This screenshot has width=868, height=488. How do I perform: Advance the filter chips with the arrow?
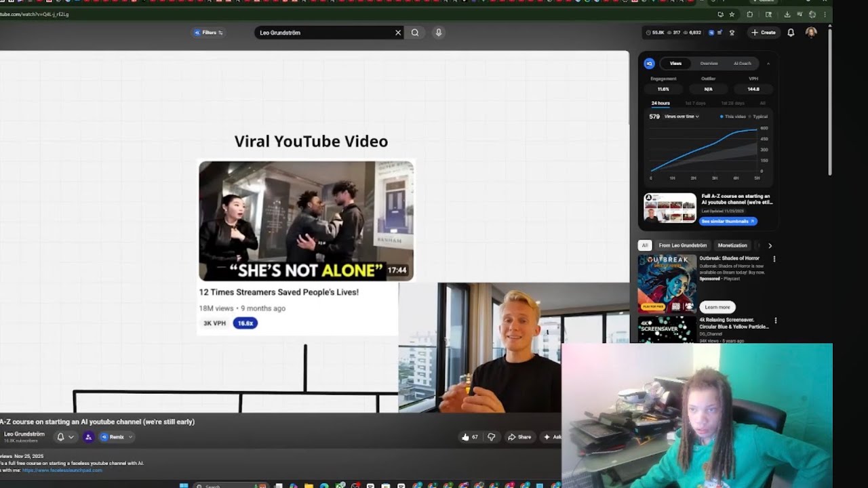coord(770,245)
